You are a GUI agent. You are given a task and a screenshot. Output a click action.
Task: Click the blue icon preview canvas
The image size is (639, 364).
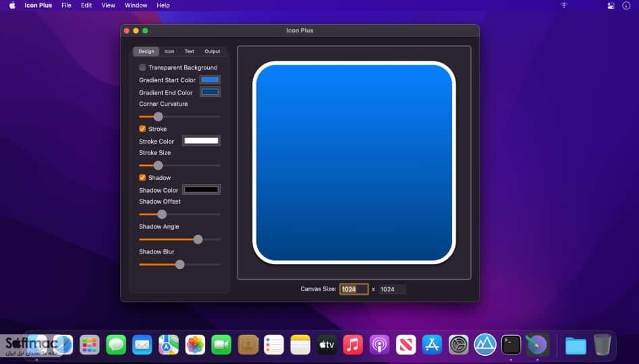coord(354,162)
